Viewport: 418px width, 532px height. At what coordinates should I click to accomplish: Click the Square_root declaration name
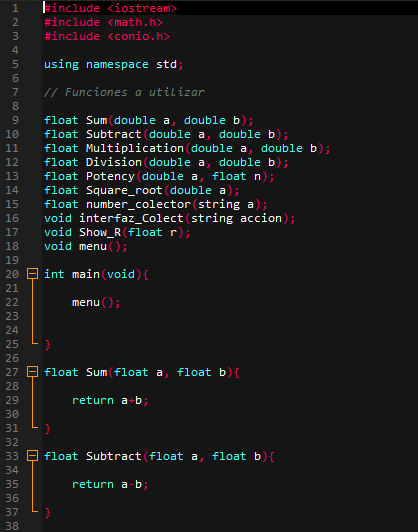pyautogui.click(x=124, y=190)
